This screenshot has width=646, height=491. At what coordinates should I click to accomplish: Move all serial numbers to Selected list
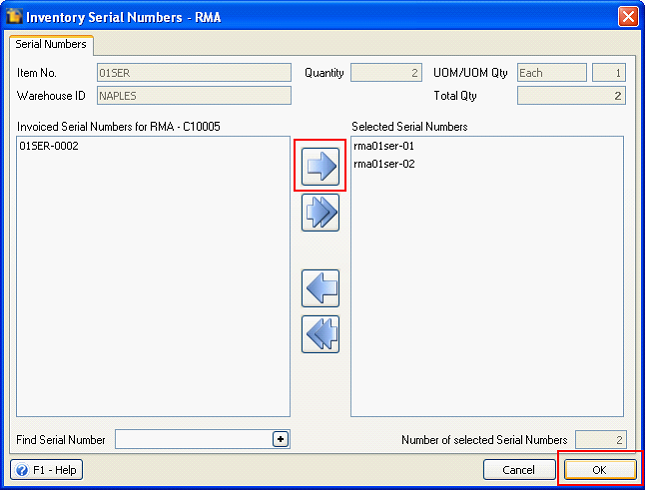[x=320, y=213]
